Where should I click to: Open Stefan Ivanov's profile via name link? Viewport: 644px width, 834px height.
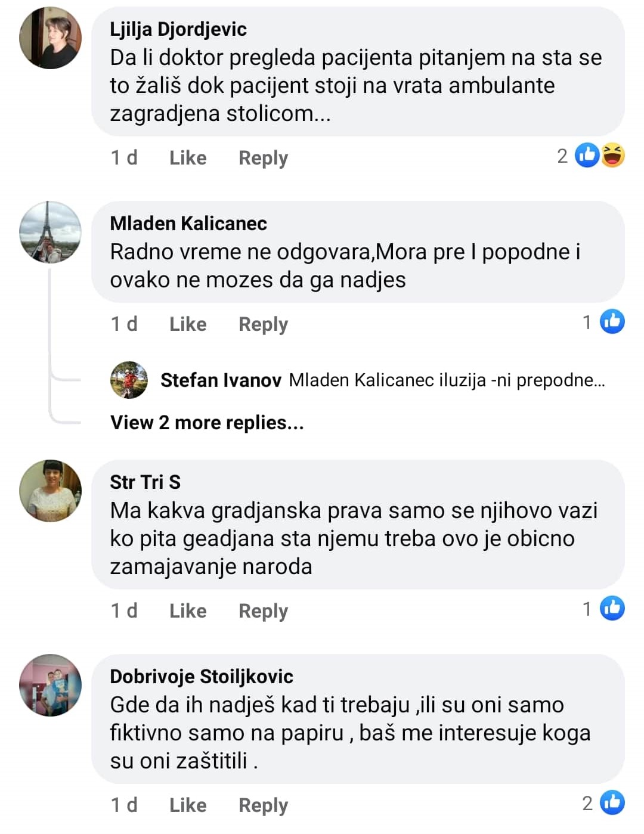click(x=221, y=380)
